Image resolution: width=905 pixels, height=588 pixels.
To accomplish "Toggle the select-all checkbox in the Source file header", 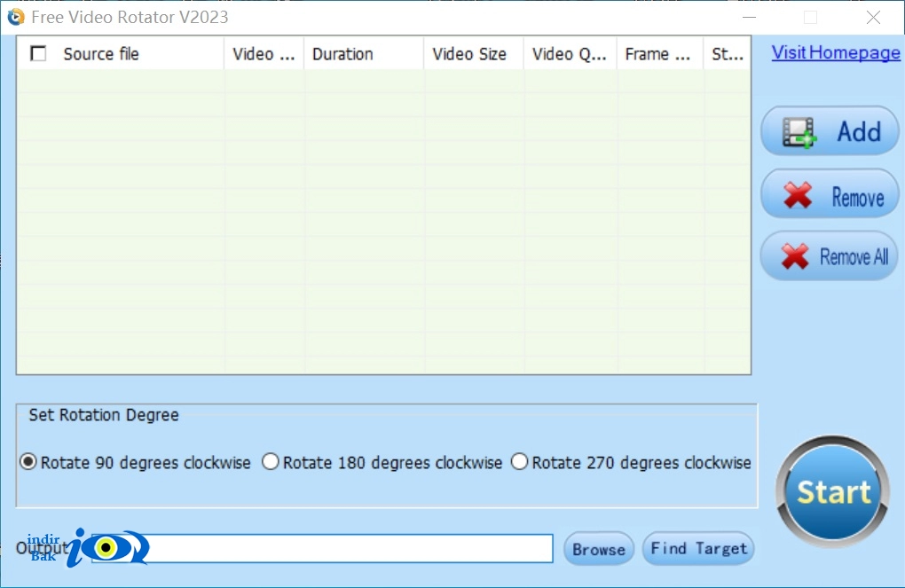I will coord(38,54).
